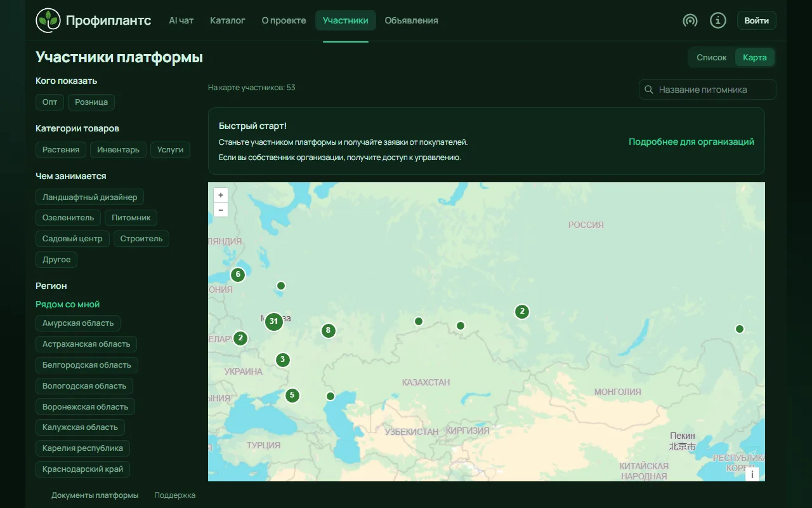
Task: Click the map cluster marker 8
Action: coord(328,330)
